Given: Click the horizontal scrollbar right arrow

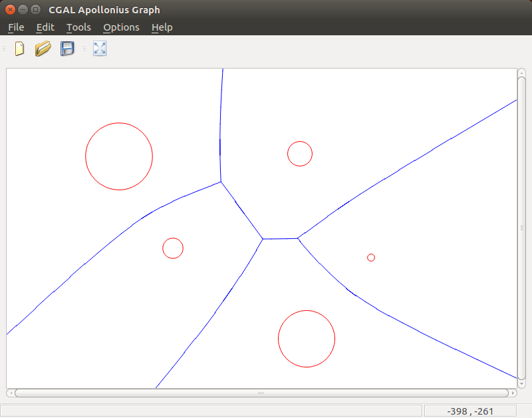Looking at the screenshot, I should 513,393.
